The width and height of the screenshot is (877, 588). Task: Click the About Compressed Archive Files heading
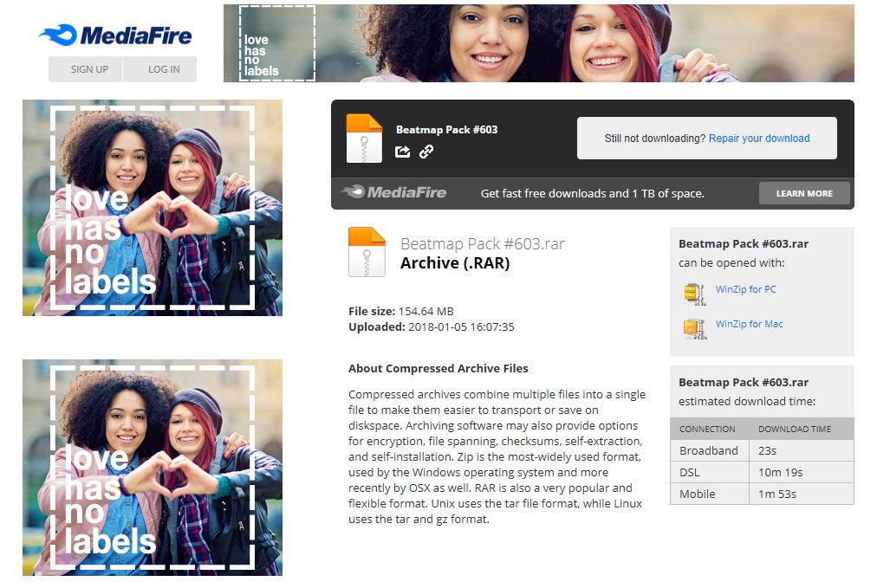438,368
